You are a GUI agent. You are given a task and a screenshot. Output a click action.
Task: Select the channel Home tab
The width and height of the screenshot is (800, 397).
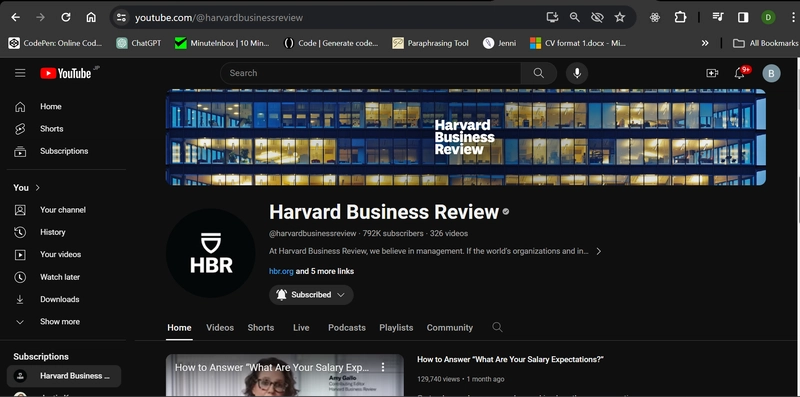coord(179,328)
